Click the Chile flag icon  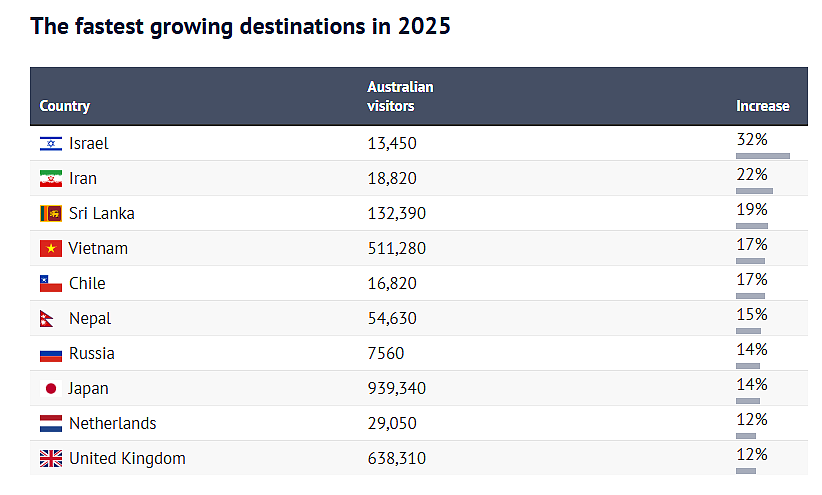(x=50, y=284)
